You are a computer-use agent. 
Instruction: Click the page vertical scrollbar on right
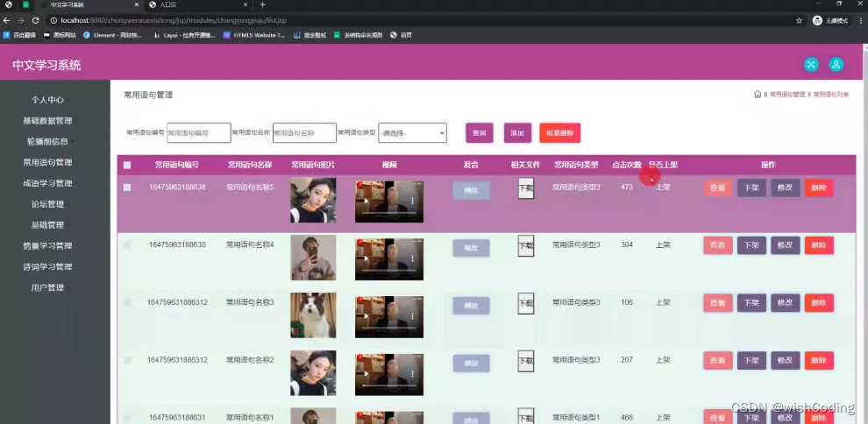(x=864, y=232)
